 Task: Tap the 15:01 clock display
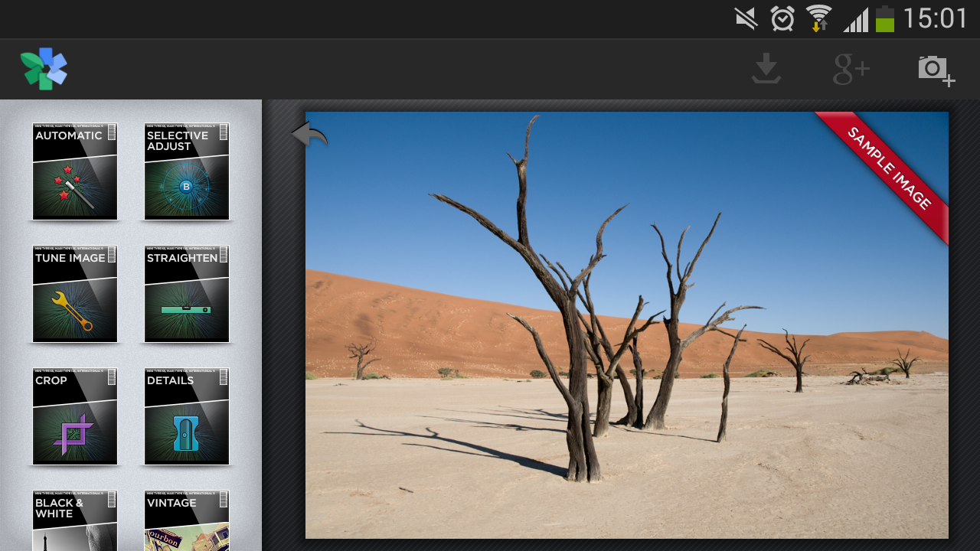(x=935, y=18)
